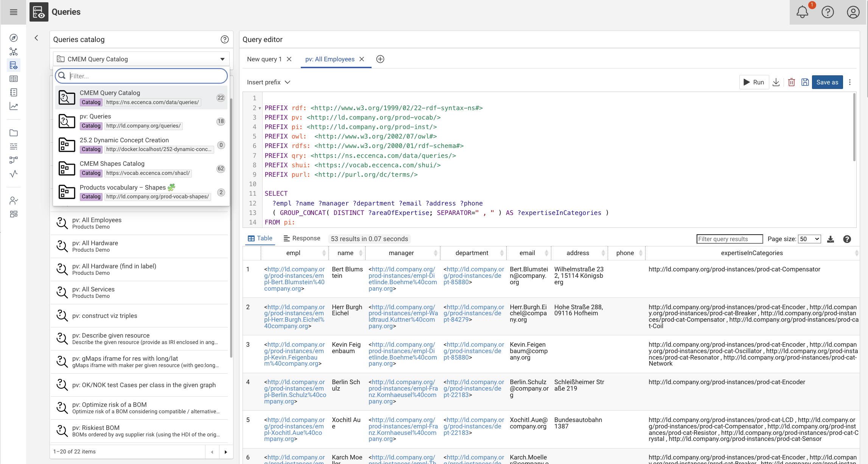Click the Save as button
The height and width of the screenshot is (464, 868).
tap(827, 82)
